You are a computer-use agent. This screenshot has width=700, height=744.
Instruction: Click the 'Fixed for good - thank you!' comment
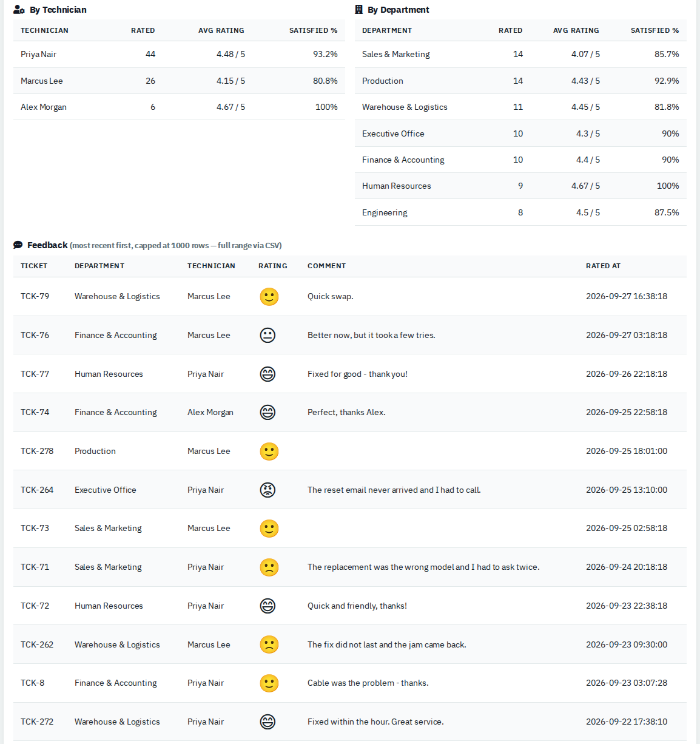pos(358,374)
